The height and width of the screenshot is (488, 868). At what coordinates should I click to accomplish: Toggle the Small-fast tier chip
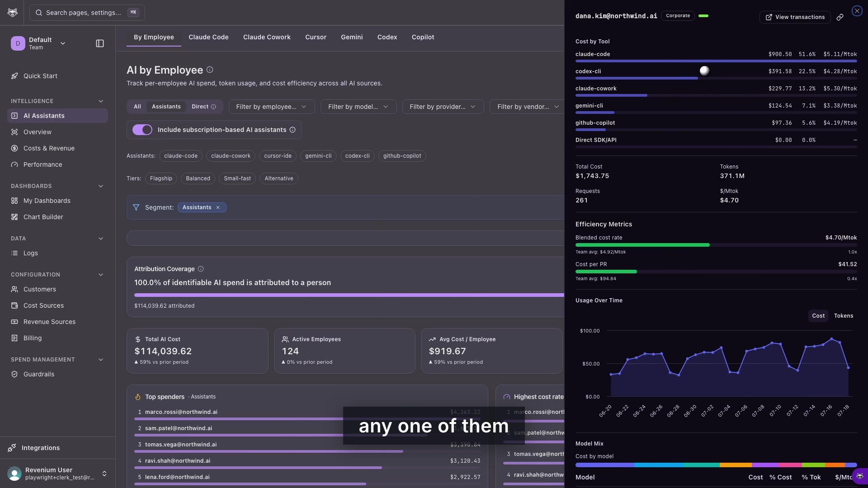pyautogui.click(x=237, y=178)
